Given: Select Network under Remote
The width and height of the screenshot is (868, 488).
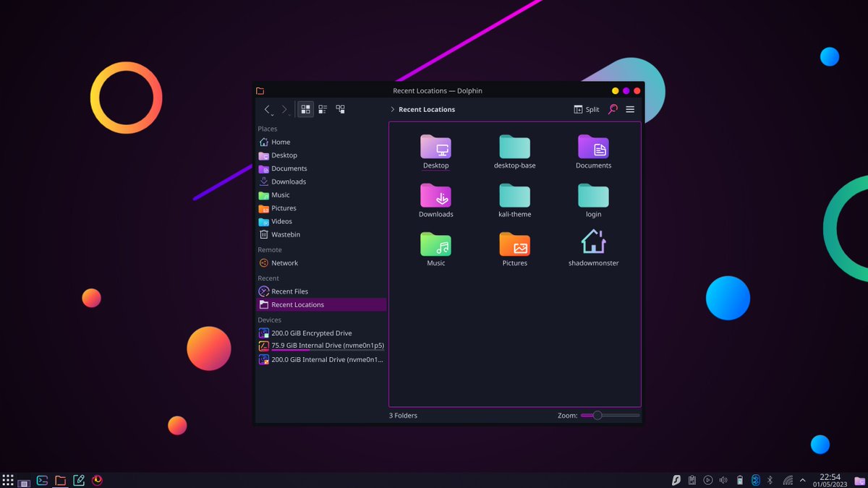Looking at the screenshot, I should 321,263.
